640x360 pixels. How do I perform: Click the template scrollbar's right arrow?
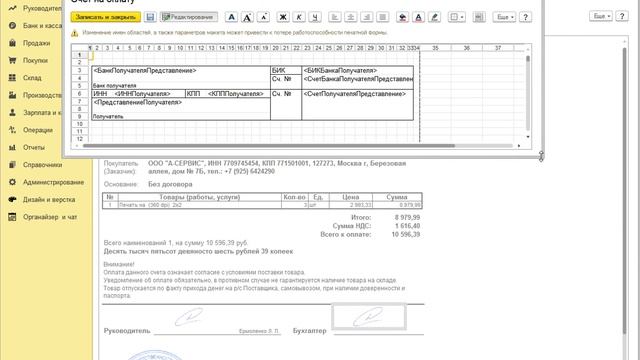tap(519, 146)
